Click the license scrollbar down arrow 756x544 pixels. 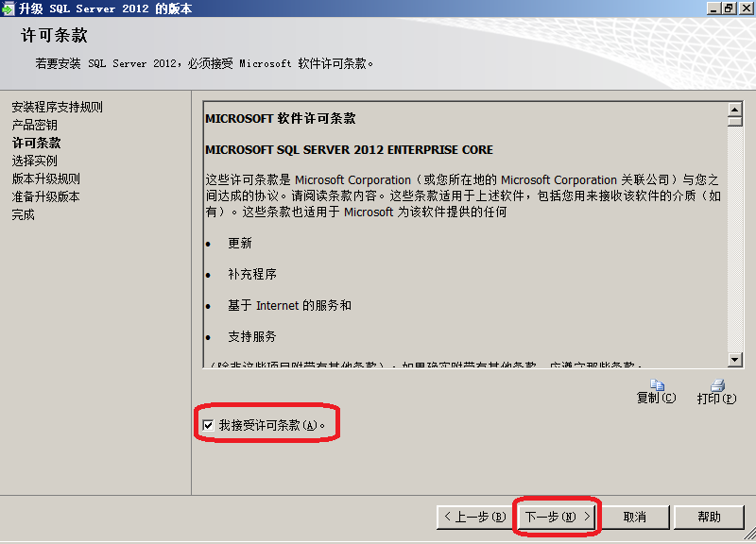[734, 360]
